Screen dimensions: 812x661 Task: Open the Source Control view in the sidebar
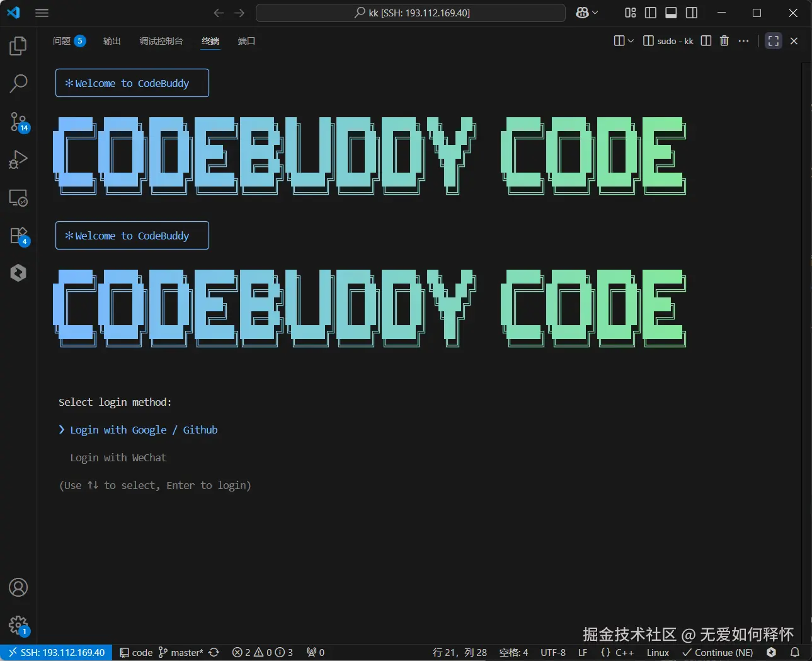18,122
